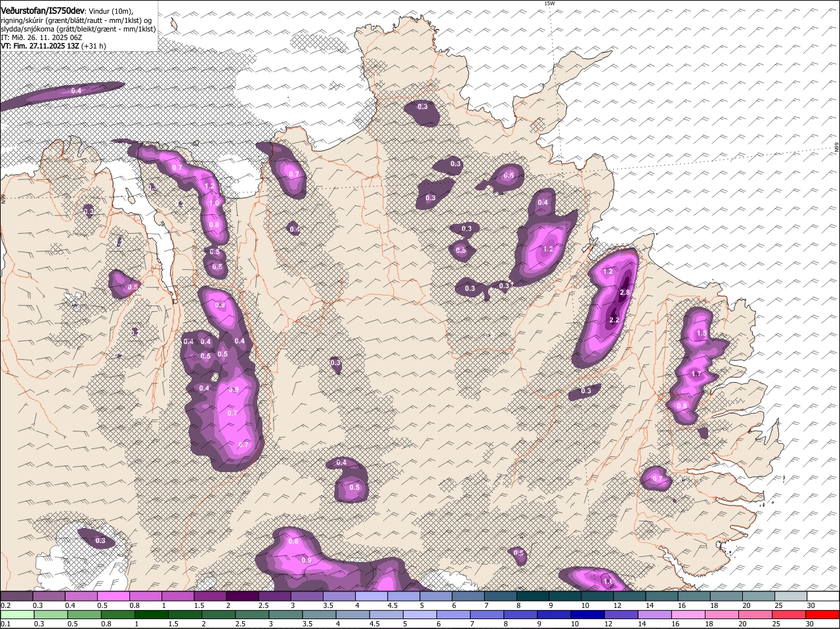Click the 0.4 value in northwest sea band
The width and height of the screenshot is (840, 629).
[76, 91]
